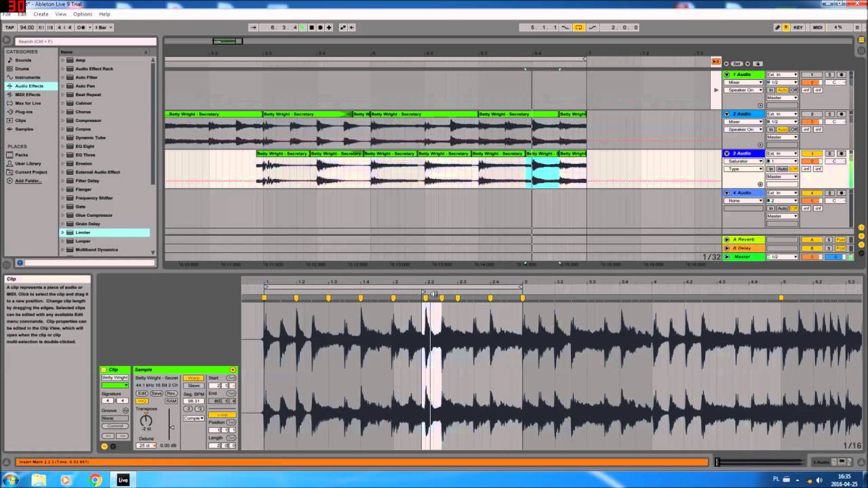
Task: Open the Options menu
Action: coord(83,14)
